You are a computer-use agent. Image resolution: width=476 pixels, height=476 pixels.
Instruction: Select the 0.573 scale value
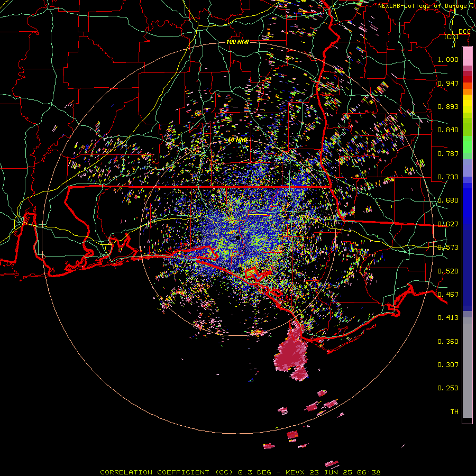448,248
